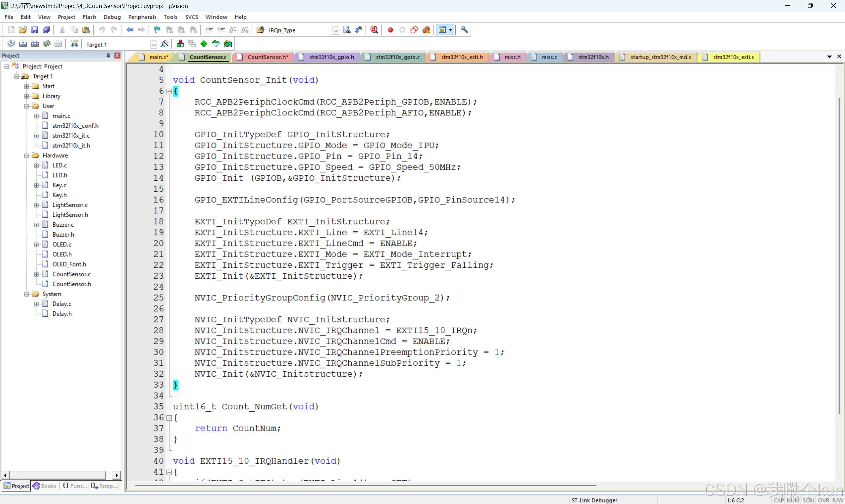Viewport: 845px width, 504px height.
Task: Switch to stm32f10x_exti.h tab
Action: coord(461,57)
